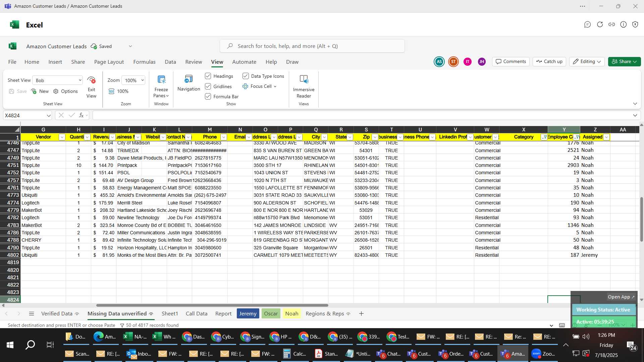This screenshot has height=362, width=644.
Task: Open the File menu
Action: click(x=12, y=62)
